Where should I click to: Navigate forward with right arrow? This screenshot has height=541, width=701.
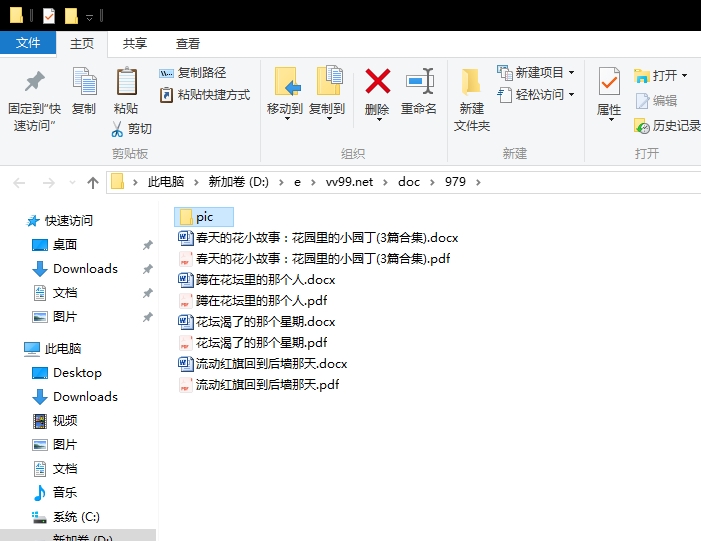pyautogui.click(x=48, y=182)
